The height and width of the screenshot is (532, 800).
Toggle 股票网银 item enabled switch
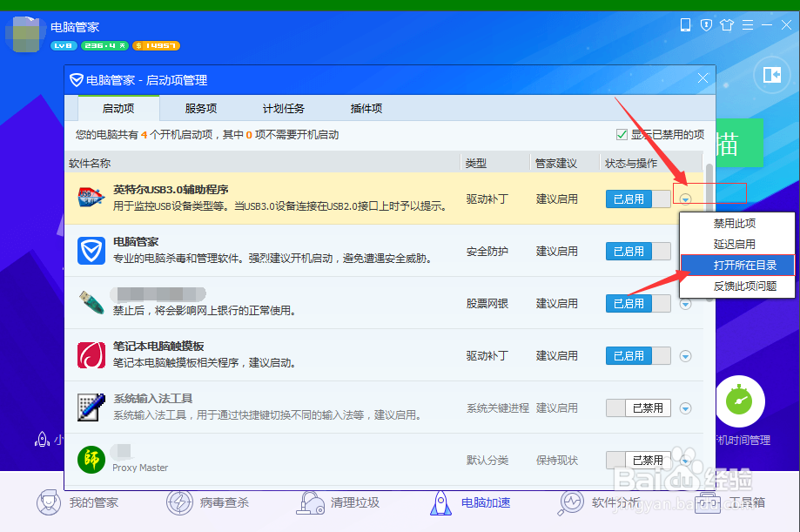click(638, 303)
